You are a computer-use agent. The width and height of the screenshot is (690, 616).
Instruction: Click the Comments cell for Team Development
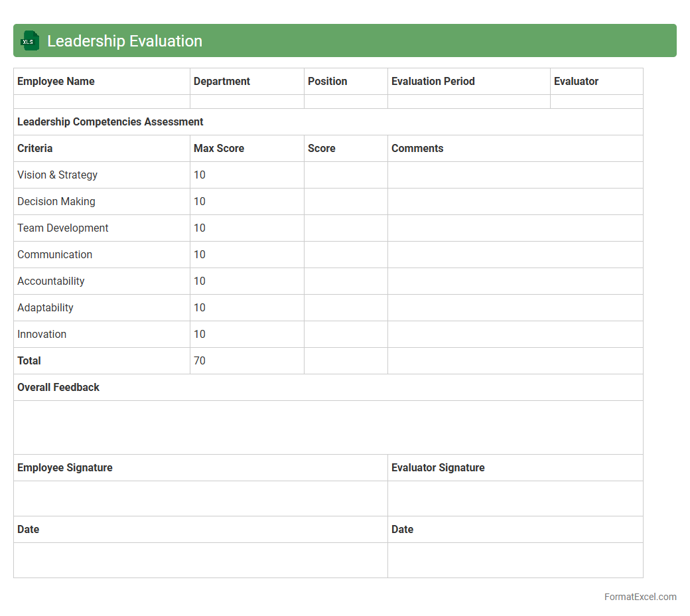[x=515, y=228]
